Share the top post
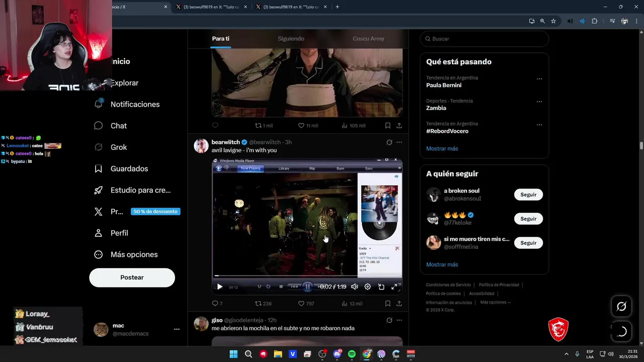This screenshot has width=644, height=362. [x=399, y=125]
